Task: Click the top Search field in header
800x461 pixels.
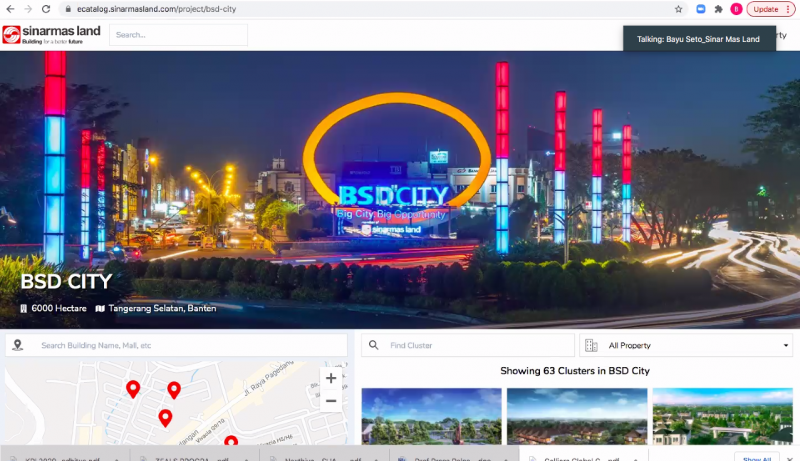Action: click(178, 35)
